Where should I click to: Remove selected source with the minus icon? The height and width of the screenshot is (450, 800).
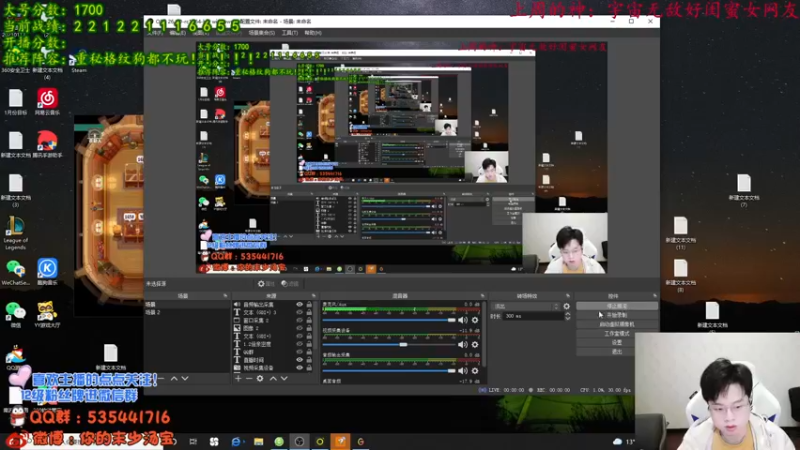click(x=249, y=379)
